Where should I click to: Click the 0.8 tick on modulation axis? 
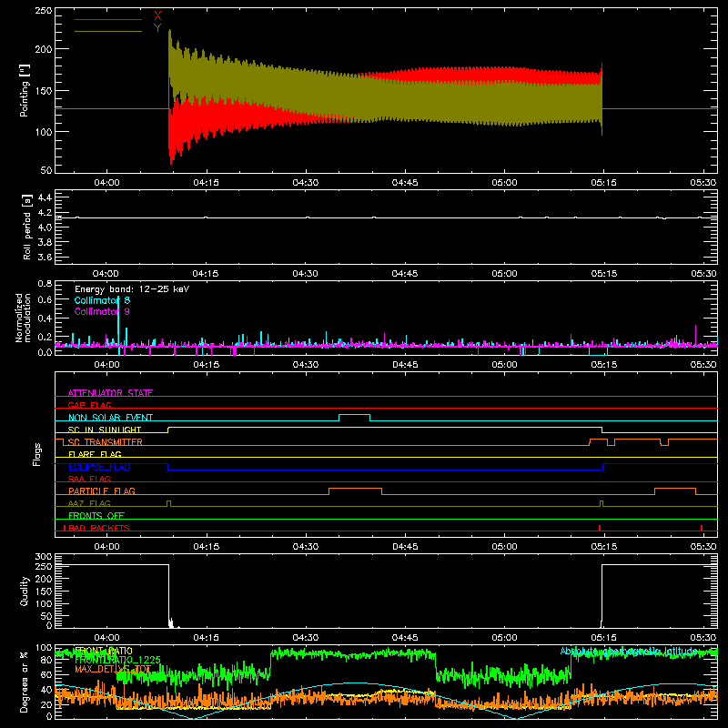(x=45, y=283)
